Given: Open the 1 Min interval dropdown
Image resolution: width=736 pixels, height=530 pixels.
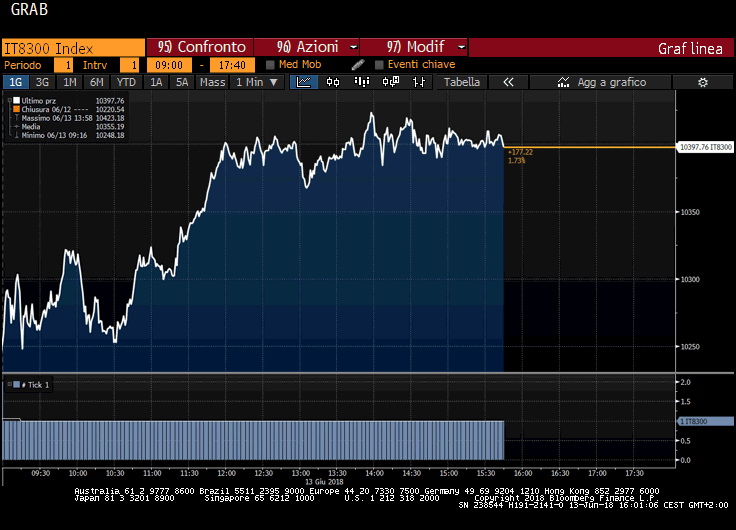Looking at the screenshot, I should (x=257, y=82).
